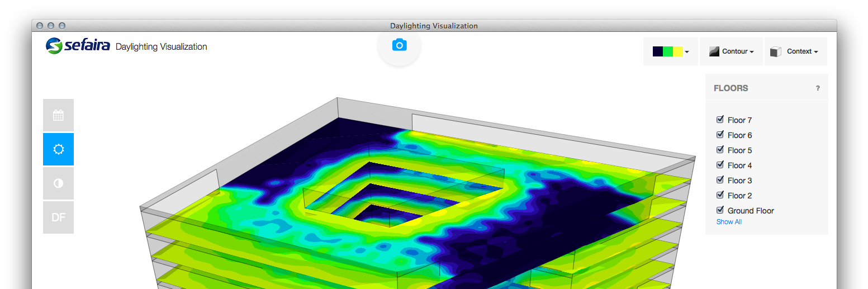This screenshot has height=289, width=868.
Task: Open the calendar date sidebar button
Action: 58,115
